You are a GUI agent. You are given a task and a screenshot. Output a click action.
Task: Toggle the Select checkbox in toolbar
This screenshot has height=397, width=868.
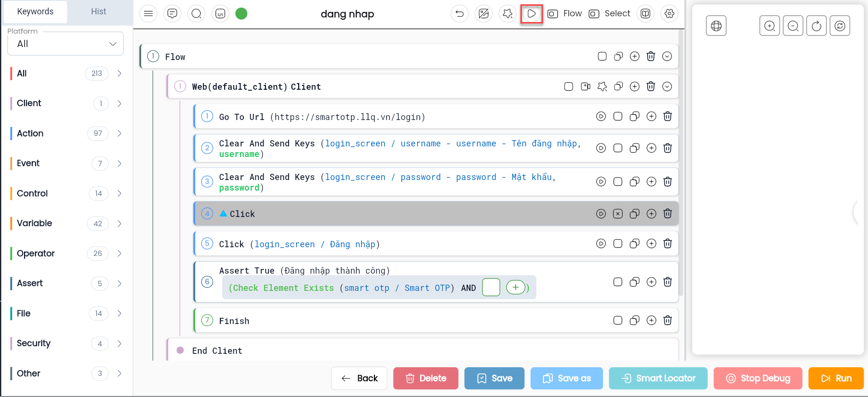(594, 14)
